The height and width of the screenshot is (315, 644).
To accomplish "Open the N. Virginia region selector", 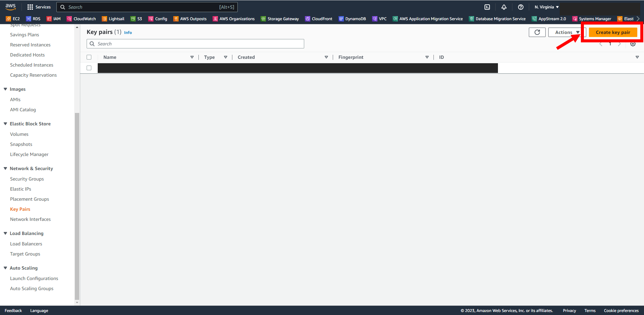I will coord(547,7).
